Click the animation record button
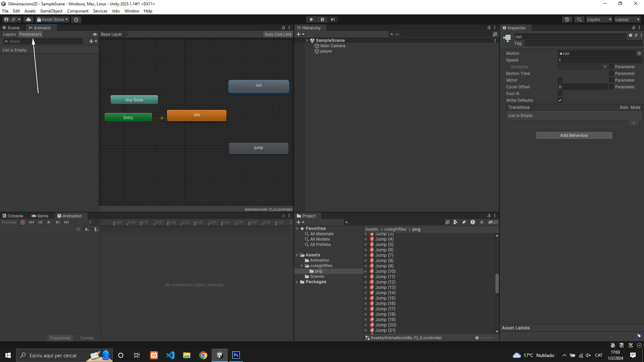The image size is (644, 362). [x=23, y=222]
